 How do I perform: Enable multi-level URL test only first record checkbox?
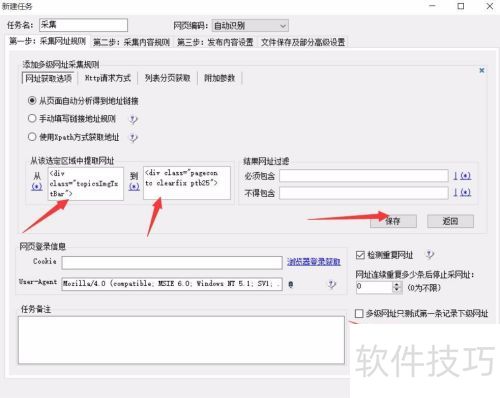tap(359, 313)
